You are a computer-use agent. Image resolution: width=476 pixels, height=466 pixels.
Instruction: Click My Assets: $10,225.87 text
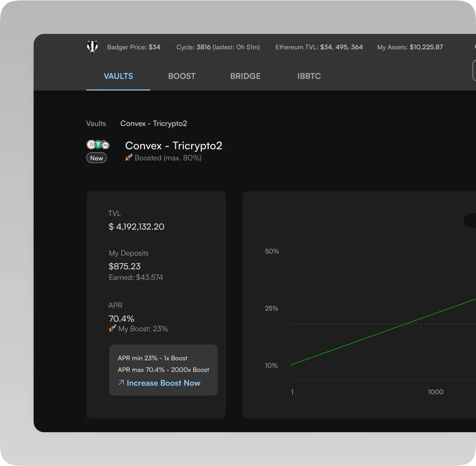[x=410, y=47]
